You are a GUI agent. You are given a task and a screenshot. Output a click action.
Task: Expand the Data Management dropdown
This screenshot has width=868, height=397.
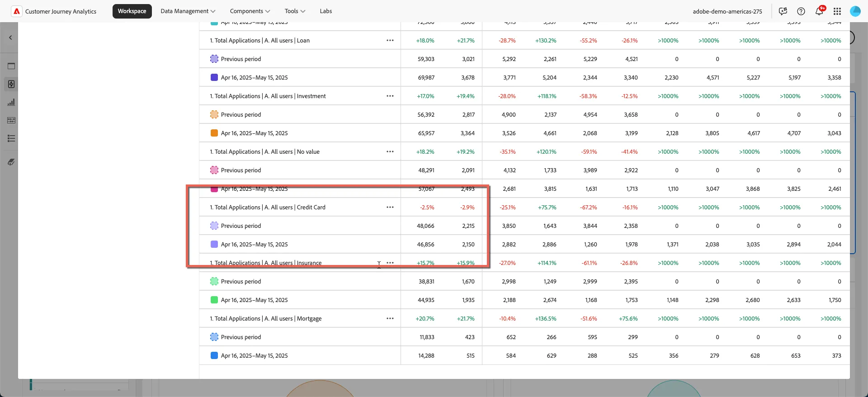(188, 11)
